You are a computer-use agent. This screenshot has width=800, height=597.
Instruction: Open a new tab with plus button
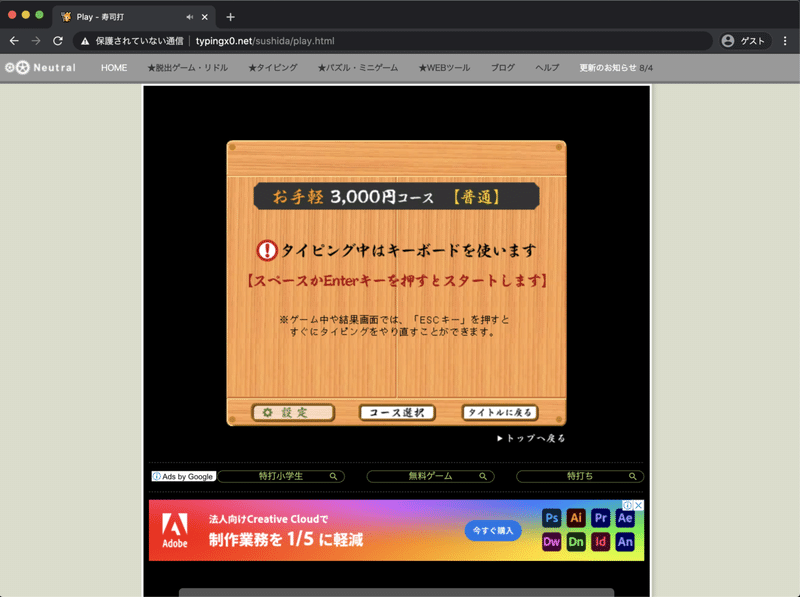point(231,17)
